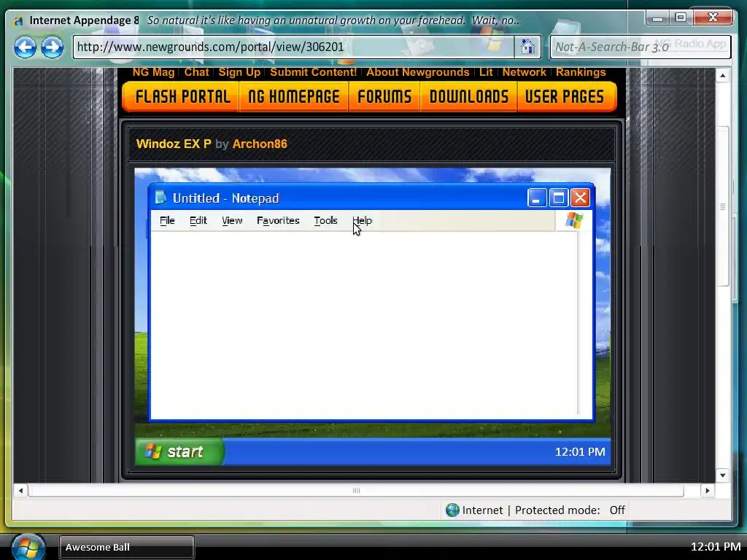Open the User Pages tab
This screenshot has height=560, width=747.
[565, 97]
